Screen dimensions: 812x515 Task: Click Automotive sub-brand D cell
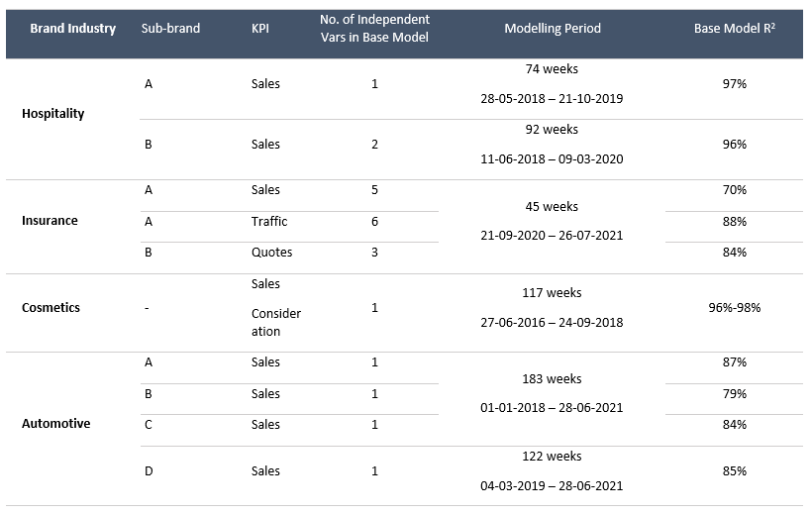pyautogui.click(x=149, y=471)
